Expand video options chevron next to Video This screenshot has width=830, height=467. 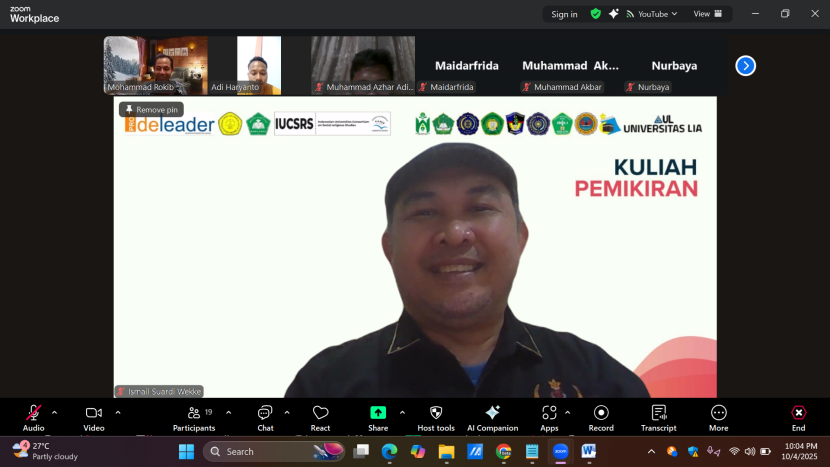click(118, 412)
